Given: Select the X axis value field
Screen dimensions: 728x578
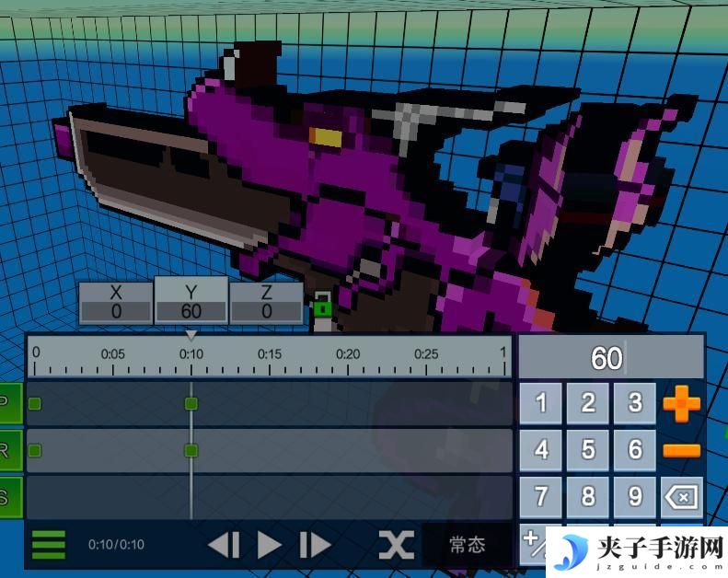Looking at the screenshot, I should [x=116, y=303].
